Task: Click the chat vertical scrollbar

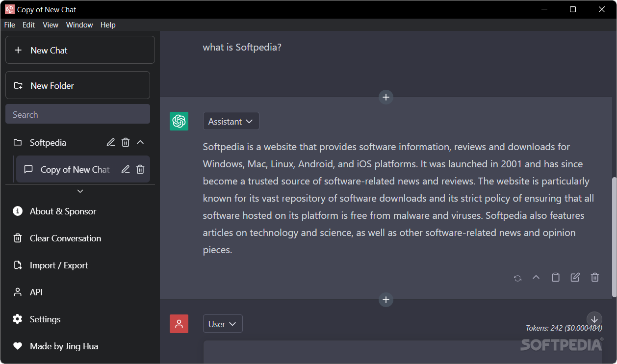Action: click(614, 237)
